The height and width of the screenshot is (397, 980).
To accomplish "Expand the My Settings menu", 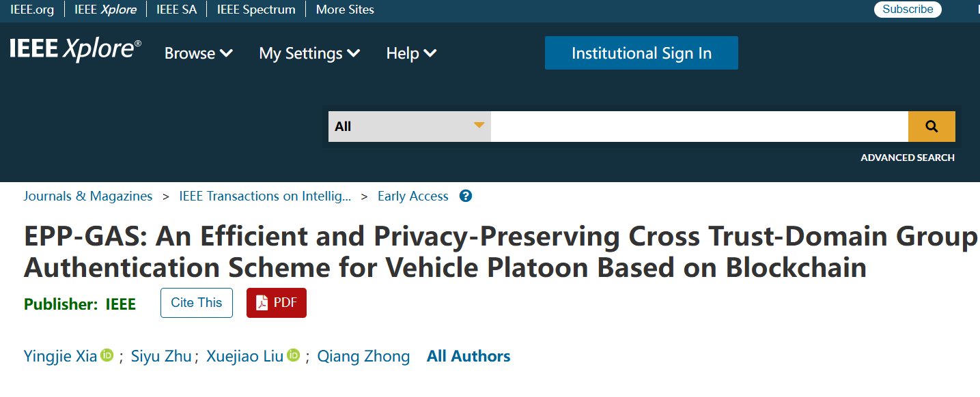I will click(x=309, y=53).
